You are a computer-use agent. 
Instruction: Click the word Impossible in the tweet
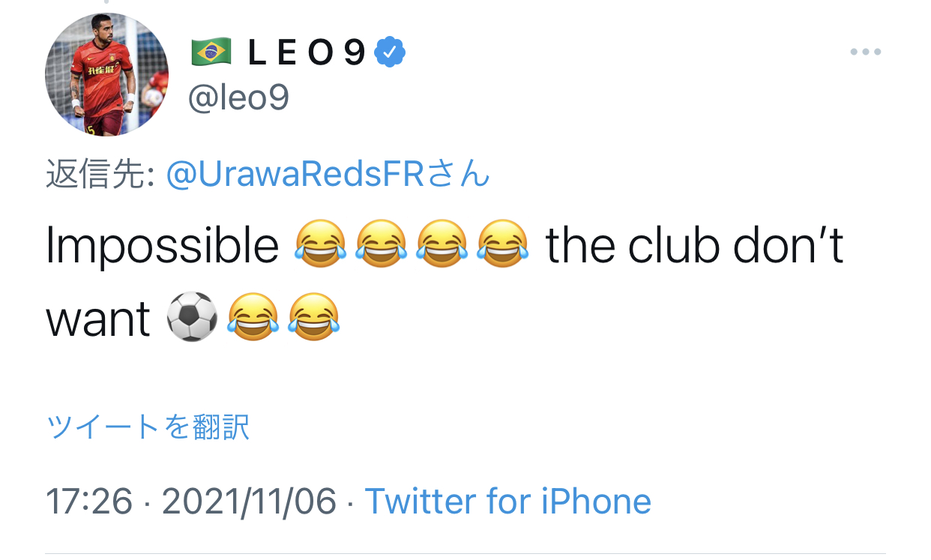[162, 245]
